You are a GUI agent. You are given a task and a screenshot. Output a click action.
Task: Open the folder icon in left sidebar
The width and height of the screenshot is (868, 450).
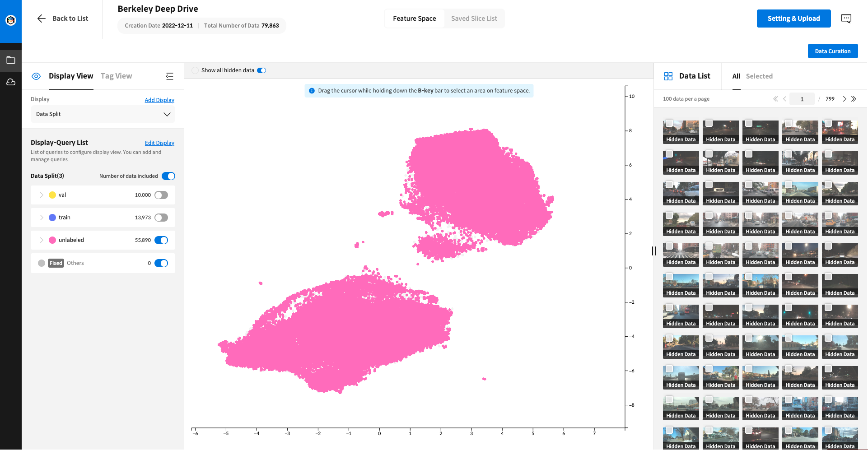[x=11, y=60]
